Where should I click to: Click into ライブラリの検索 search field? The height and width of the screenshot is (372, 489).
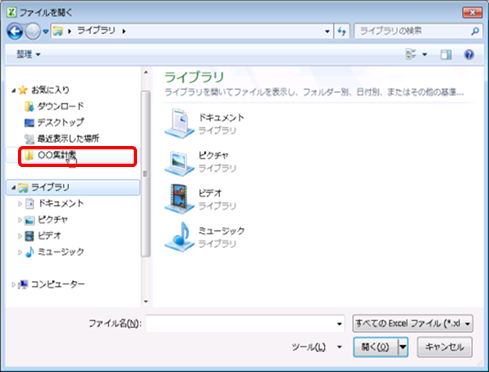pyautogui.click(x=412, y=31)
